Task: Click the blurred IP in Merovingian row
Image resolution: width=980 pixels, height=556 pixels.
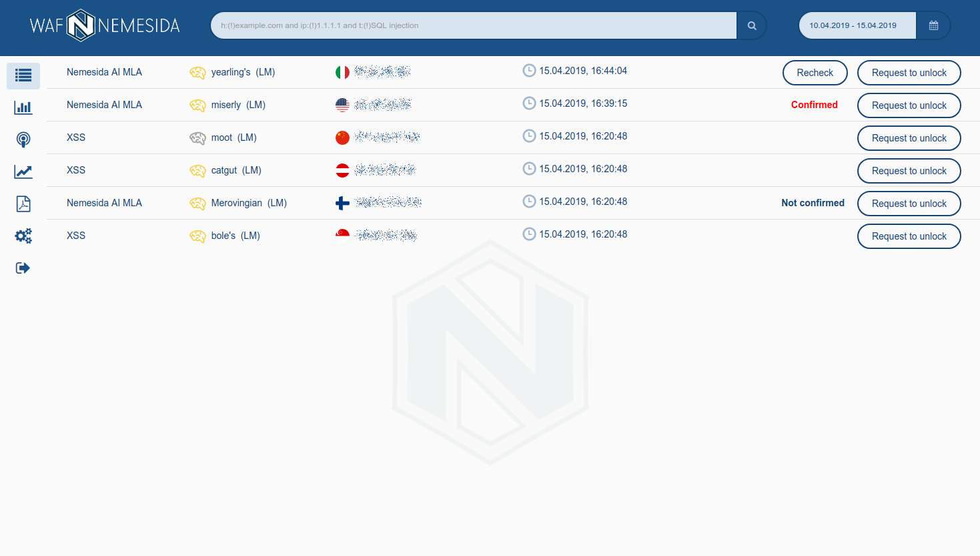Action: point(388,202)
